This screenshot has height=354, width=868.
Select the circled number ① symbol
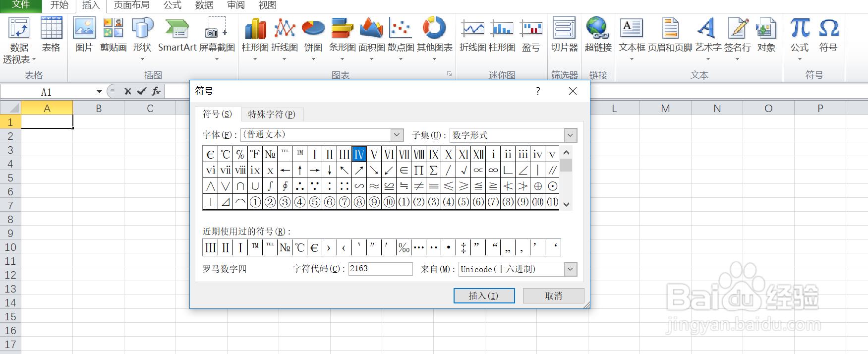coord(255,202)
